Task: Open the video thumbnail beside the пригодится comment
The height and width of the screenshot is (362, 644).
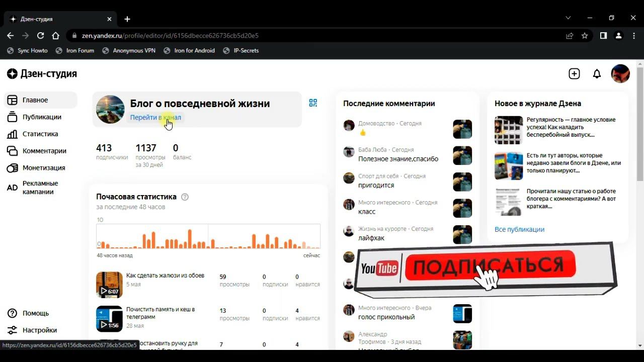Action: (x=462, y=182)
